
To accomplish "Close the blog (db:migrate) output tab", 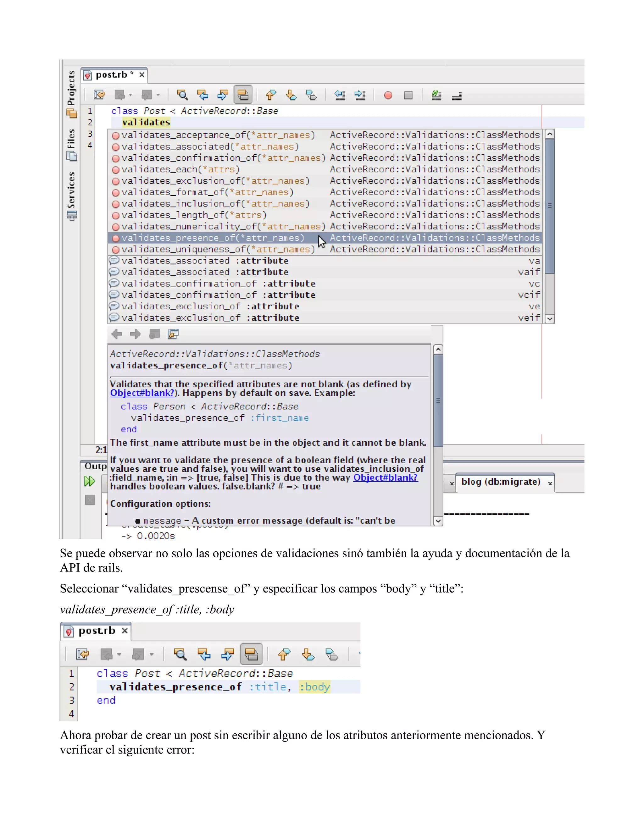I will tap(550, 484).
